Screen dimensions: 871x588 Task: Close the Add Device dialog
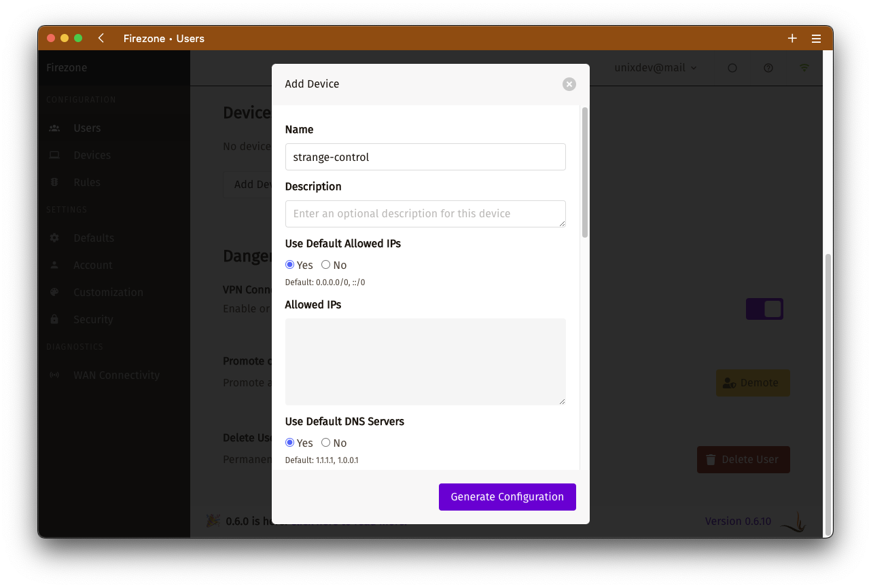(569, 84)
